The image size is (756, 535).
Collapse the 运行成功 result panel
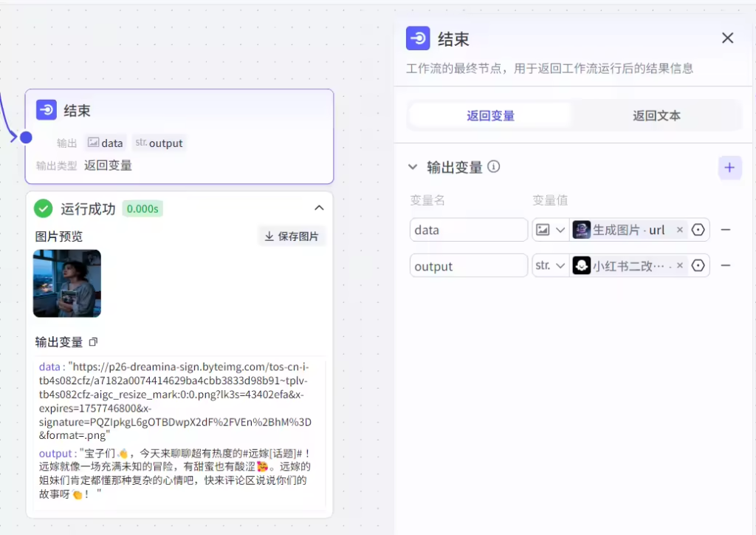pos(319,208)
